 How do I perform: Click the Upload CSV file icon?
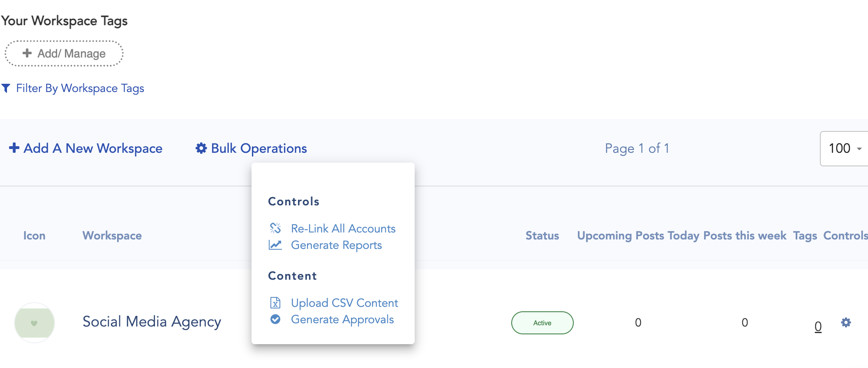[x=275, y=303]
